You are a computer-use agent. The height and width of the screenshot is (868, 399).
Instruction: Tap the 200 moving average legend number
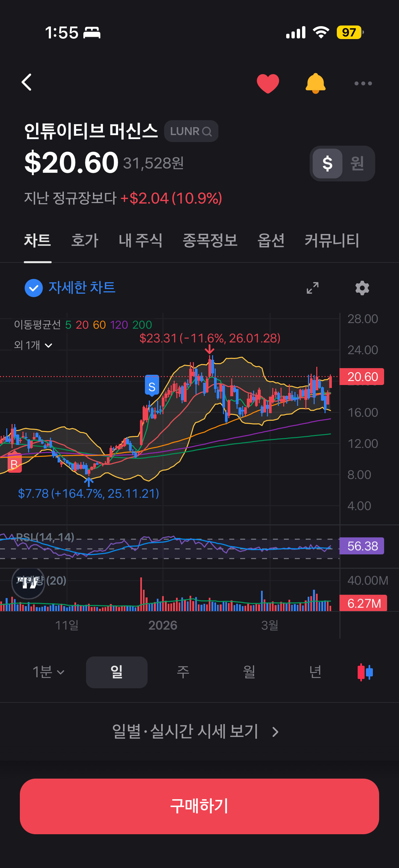point(142,324)
